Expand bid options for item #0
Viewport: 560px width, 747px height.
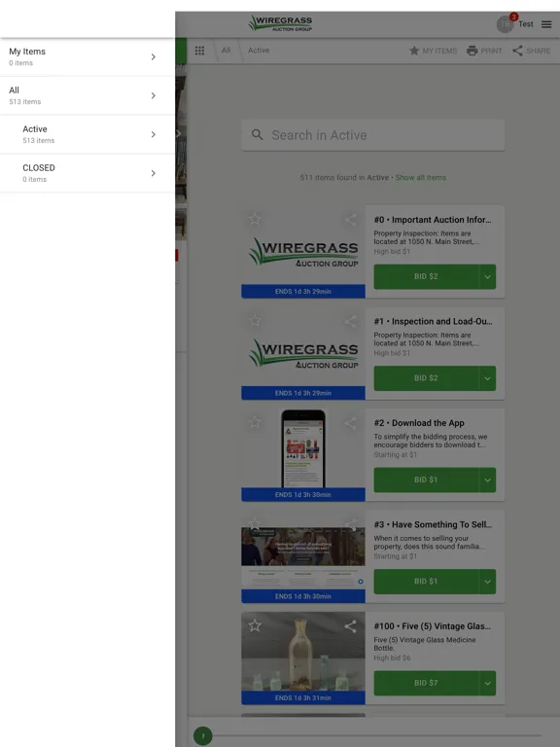click(487, 277)
